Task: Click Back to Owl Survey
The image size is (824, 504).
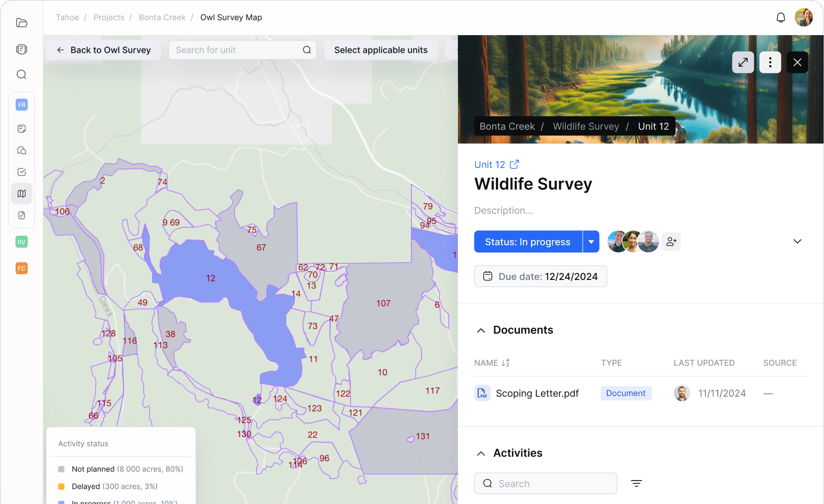Action: point(103,50)
